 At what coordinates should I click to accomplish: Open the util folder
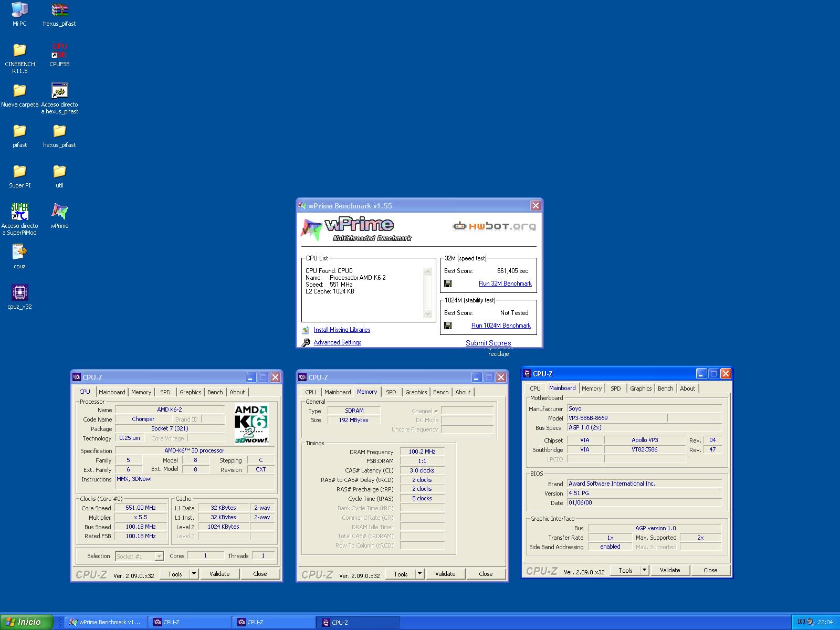(x=59, y=171)
